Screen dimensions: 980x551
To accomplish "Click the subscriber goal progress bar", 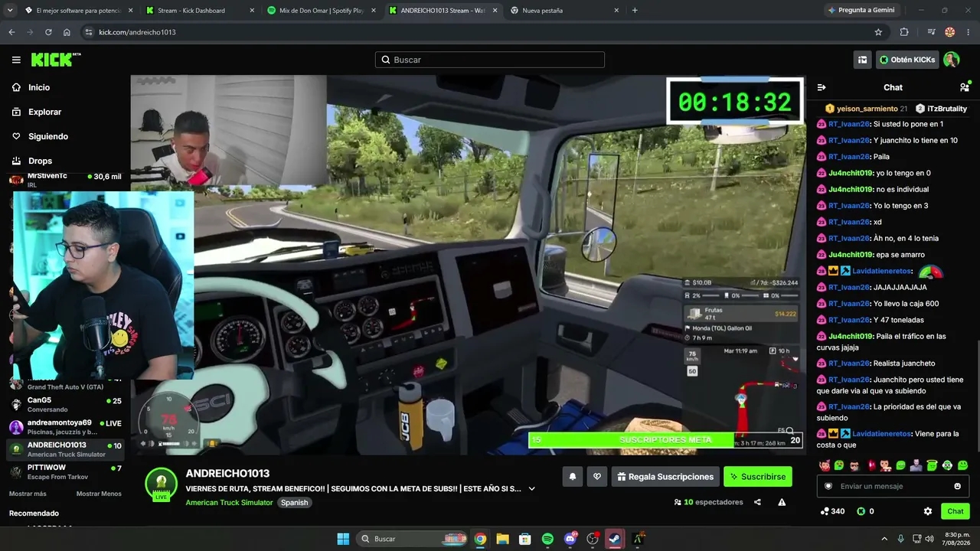I will click(665, 440).
